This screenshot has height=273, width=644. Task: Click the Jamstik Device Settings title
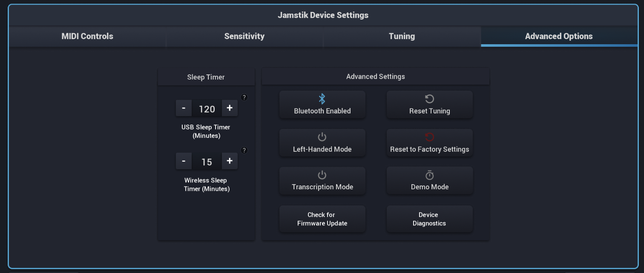pos(323,15)
